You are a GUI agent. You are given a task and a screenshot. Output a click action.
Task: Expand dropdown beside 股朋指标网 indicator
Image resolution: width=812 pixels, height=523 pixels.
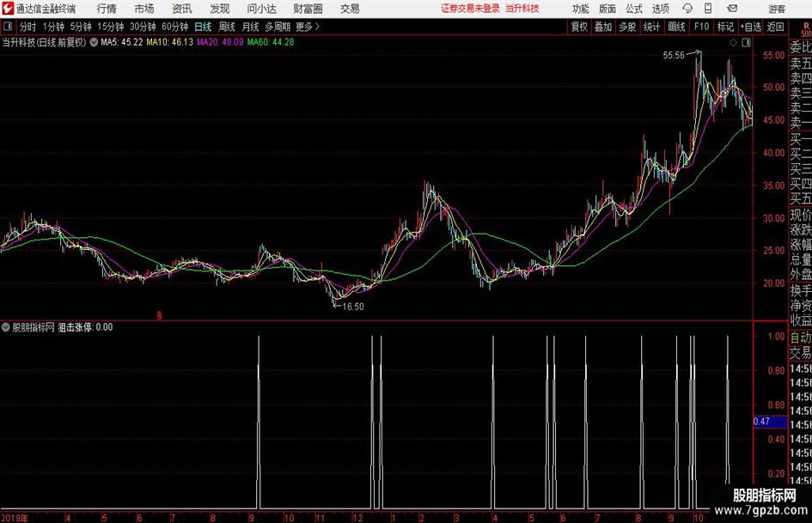[6, 327]
